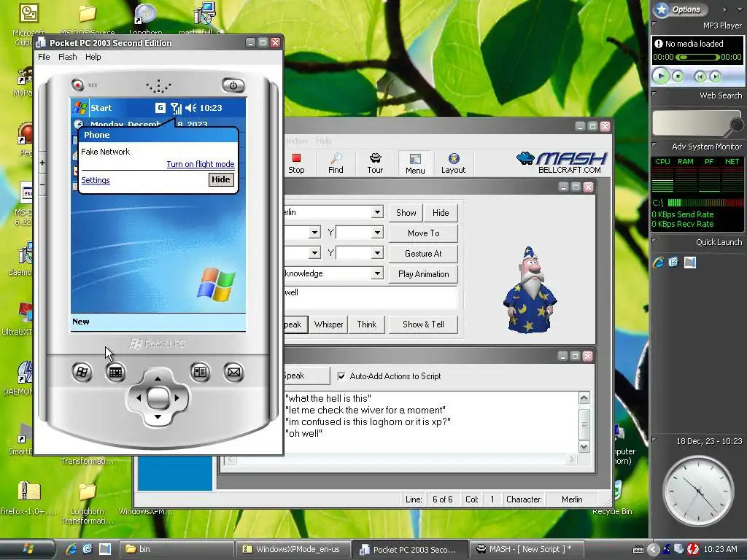Open the X dropdown in the Move To row

[x=314, y=233]
